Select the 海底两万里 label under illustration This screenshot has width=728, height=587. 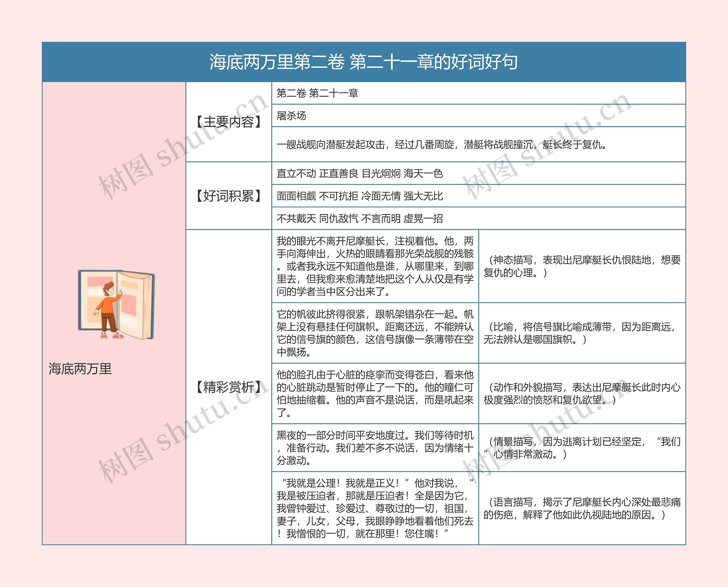(80, 369)
